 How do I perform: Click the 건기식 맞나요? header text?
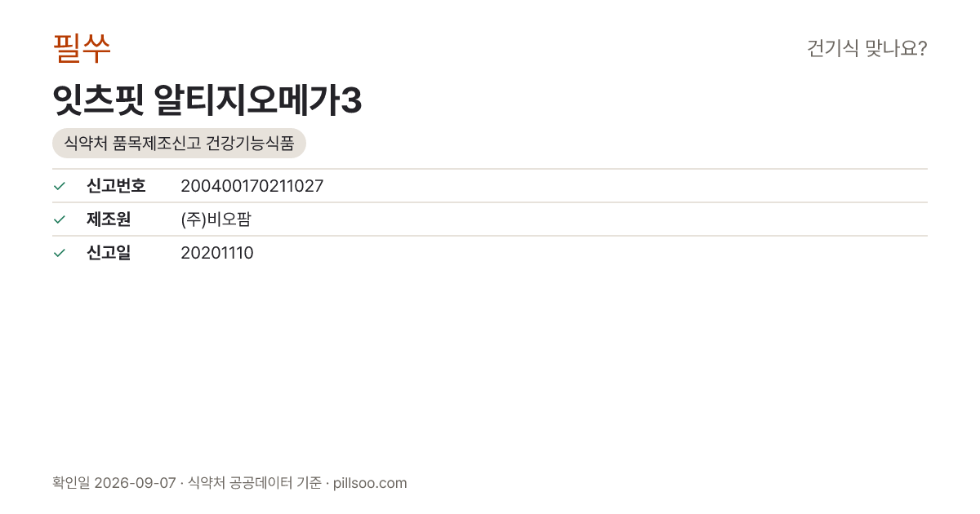(866, 48)
